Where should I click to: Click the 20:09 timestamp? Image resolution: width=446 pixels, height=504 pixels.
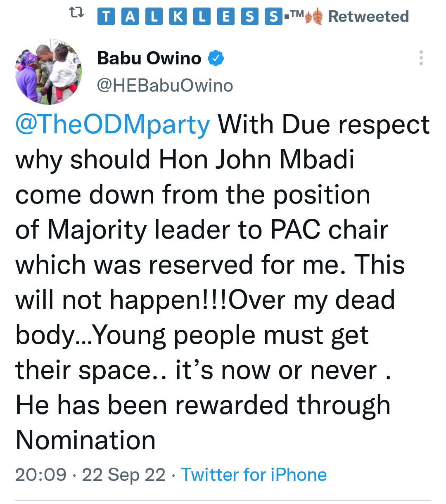[40, 475]
